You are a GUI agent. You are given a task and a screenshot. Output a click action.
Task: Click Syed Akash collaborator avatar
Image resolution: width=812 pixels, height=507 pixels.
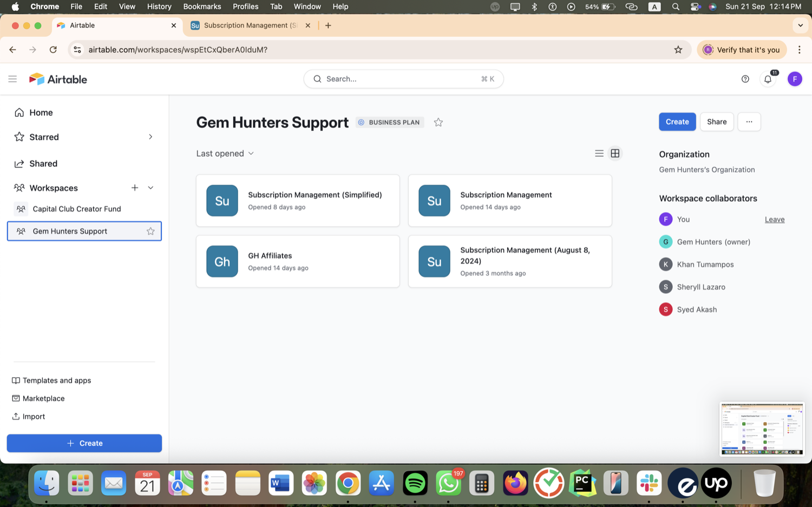point(666,310)
